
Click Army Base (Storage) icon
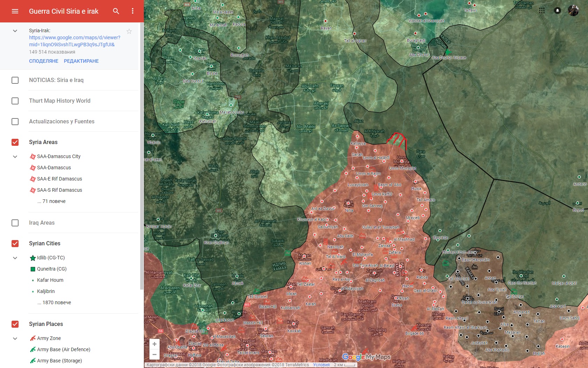pyautogui.click(x=33, y=361)
